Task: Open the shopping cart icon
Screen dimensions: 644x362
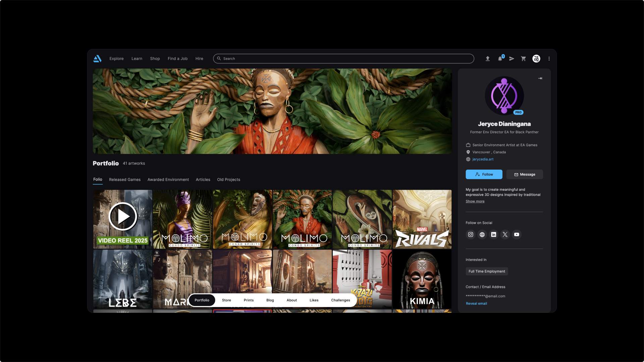Action: coord(523,59)
